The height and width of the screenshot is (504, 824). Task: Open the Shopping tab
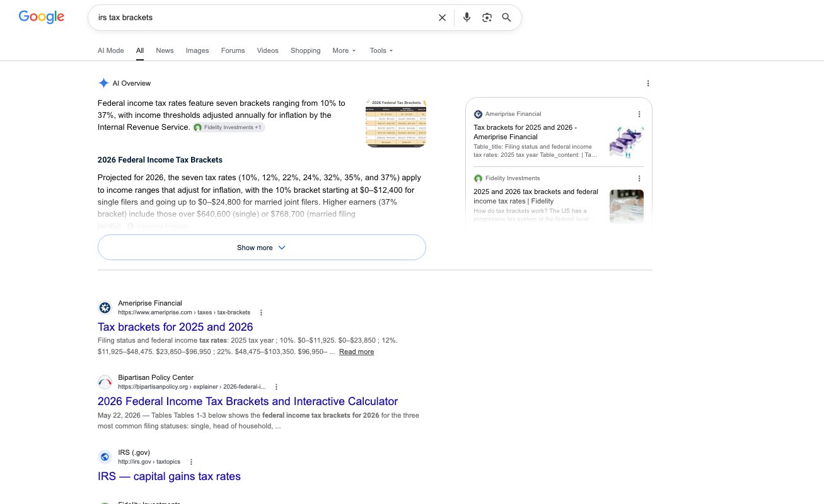(x=306, y=50)
